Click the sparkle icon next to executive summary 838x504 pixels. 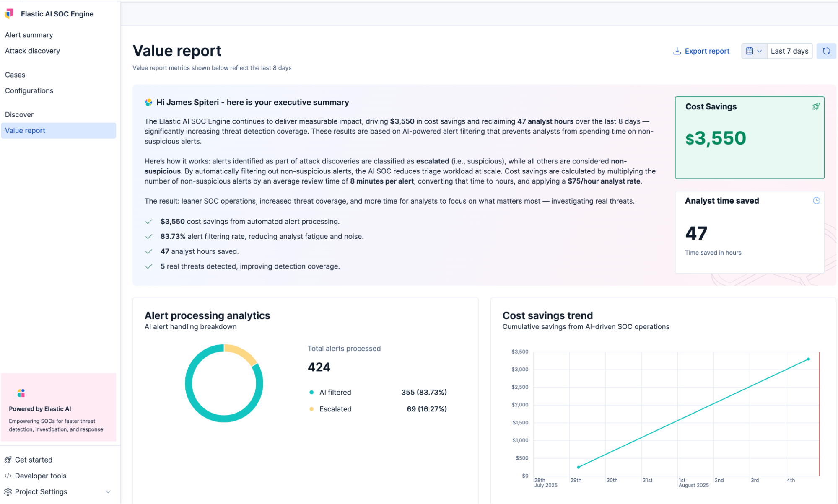pyautogui.click(x=148, y=102)
